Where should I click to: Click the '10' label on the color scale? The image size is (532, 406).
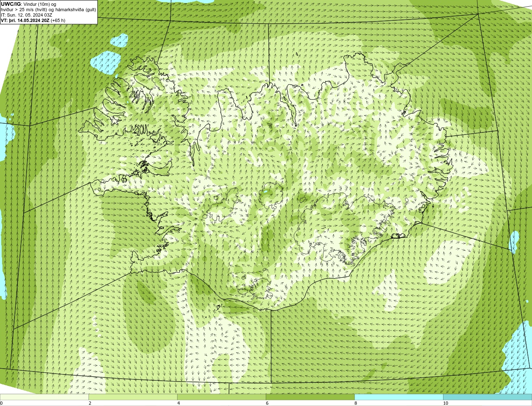pos(445,403)
